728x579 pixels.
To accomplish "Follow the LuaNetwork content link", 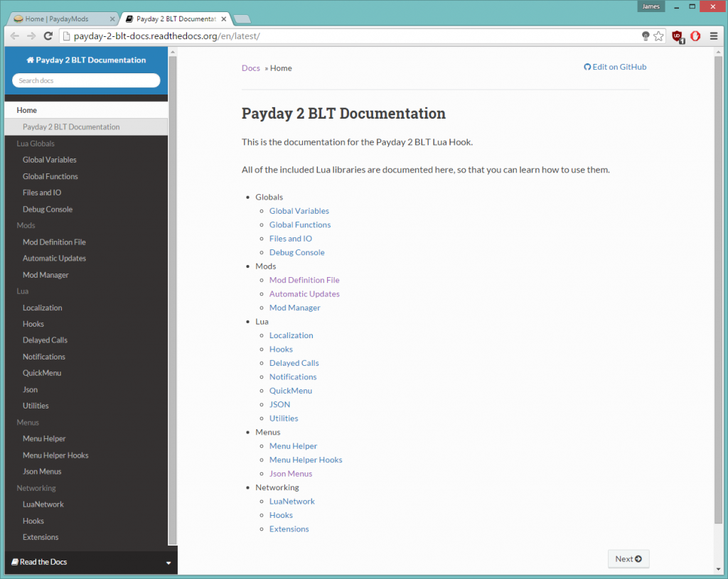I will pyautogui.click(x=292, y=502).
